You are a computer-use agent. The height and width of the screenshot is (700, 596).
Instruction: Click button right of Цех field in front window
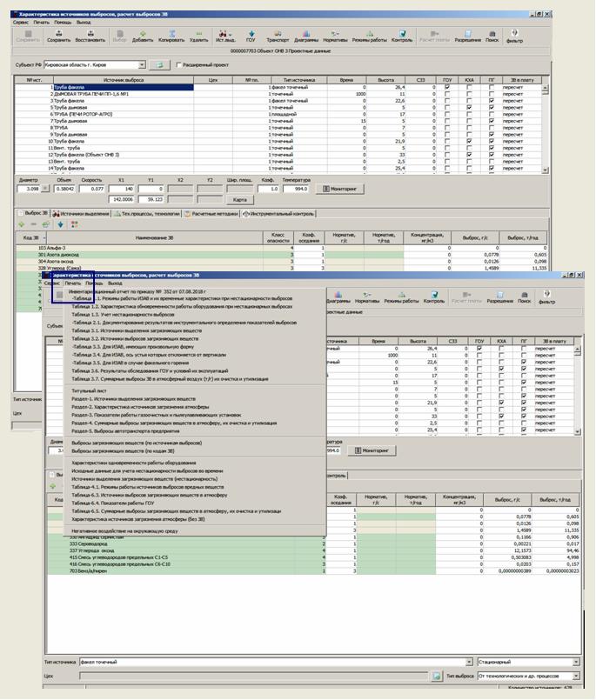[437, 677]
